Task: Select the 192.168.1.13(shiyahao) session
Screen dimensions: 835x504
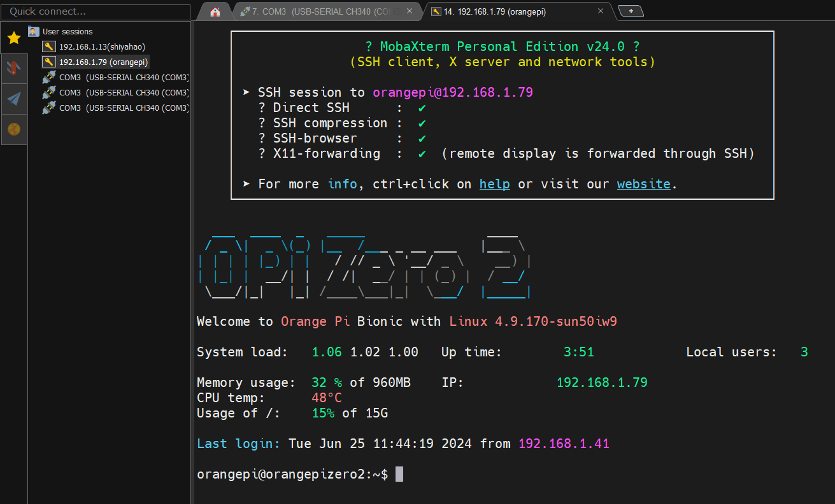Action: (103, 46)
